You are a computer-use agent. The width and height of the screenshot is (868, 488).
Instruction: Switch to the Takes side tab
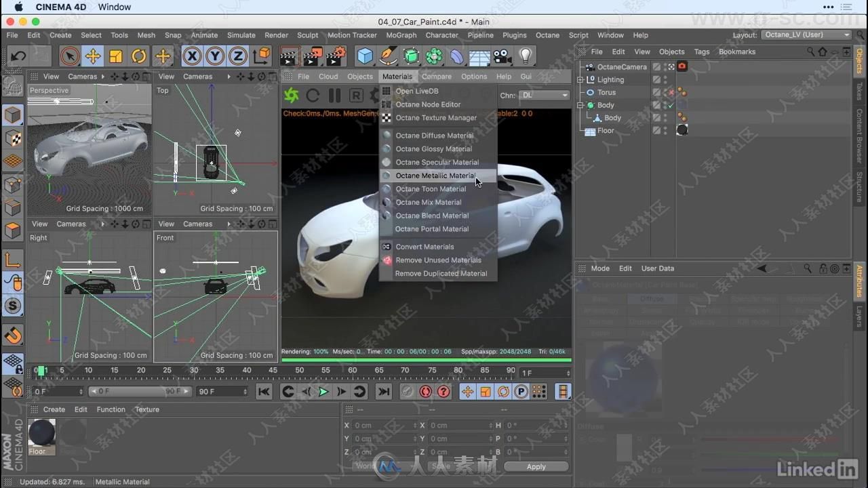point(859,91)
